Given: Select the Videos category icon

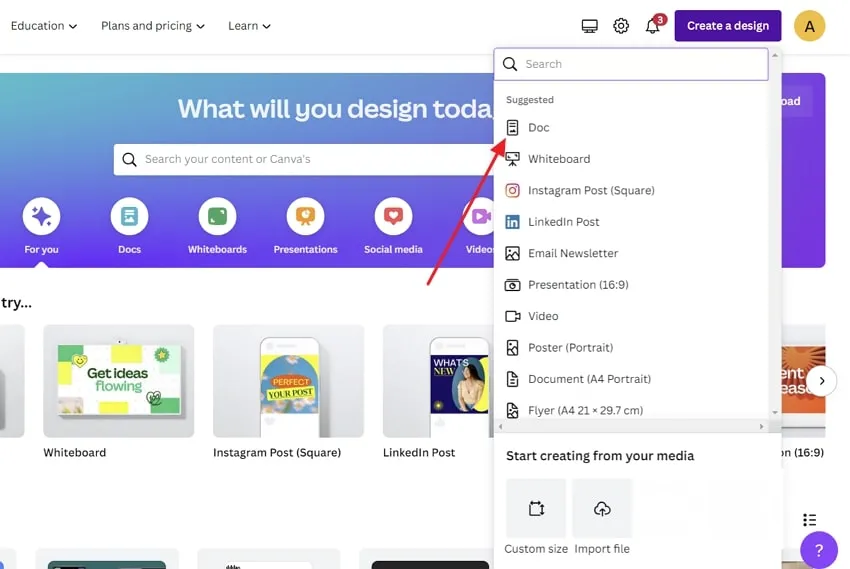Looking at the screenshot, I should (x=479, y=216).
